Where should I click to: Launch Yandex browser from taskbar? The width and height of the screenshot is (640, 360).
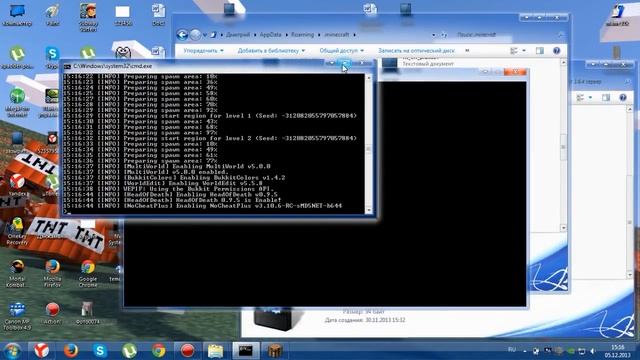pyautogui.click(x=41, y=351)
